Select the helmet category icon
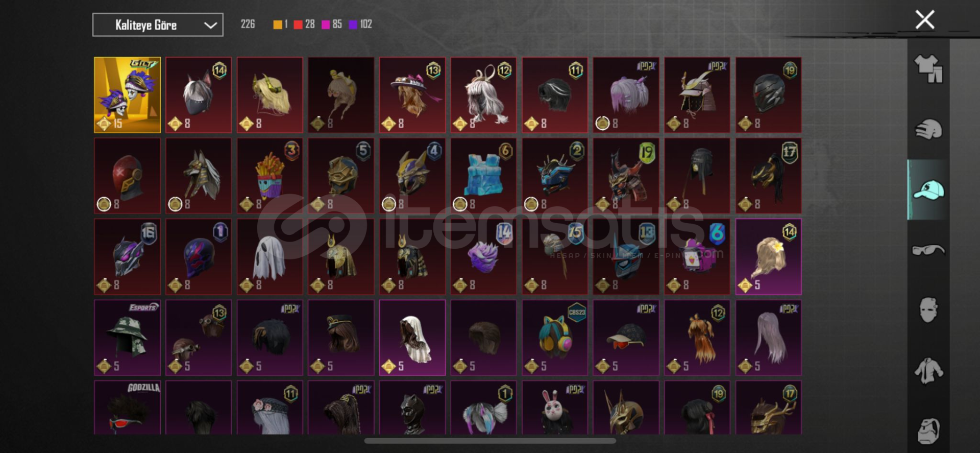The image size is (980, 453). [928, 129]
